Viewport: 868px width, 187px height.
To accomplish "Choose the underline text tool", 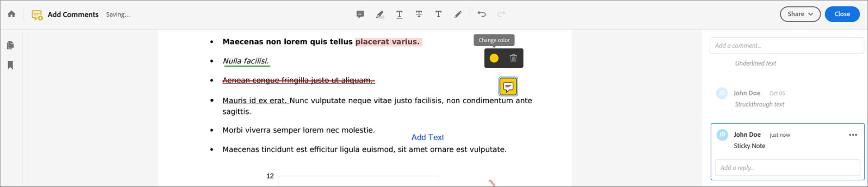I will [x=400, y=14].
